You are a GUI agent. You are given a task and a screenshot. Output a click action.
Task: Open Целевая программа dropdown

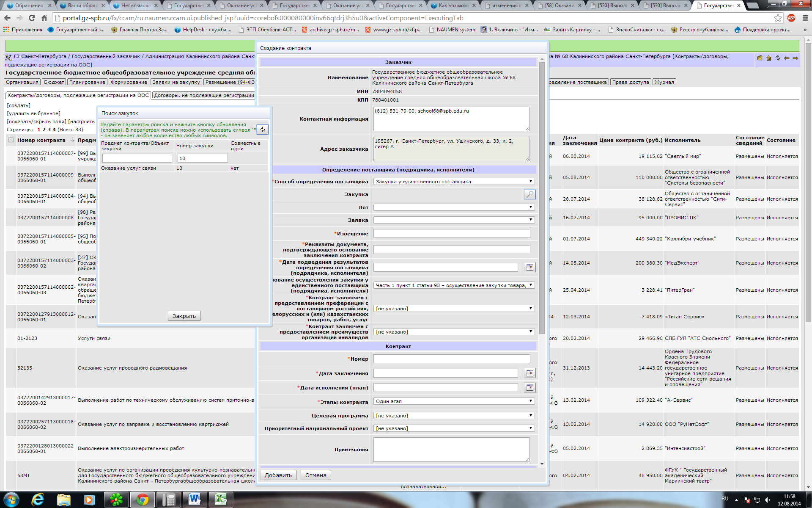[454, 415]
